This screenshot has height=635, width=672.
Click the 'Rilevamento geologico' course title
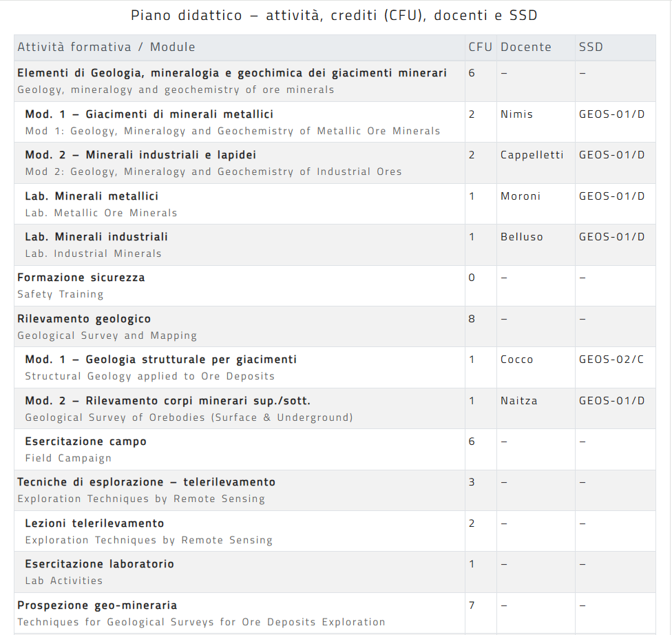(x=84, y=319)
